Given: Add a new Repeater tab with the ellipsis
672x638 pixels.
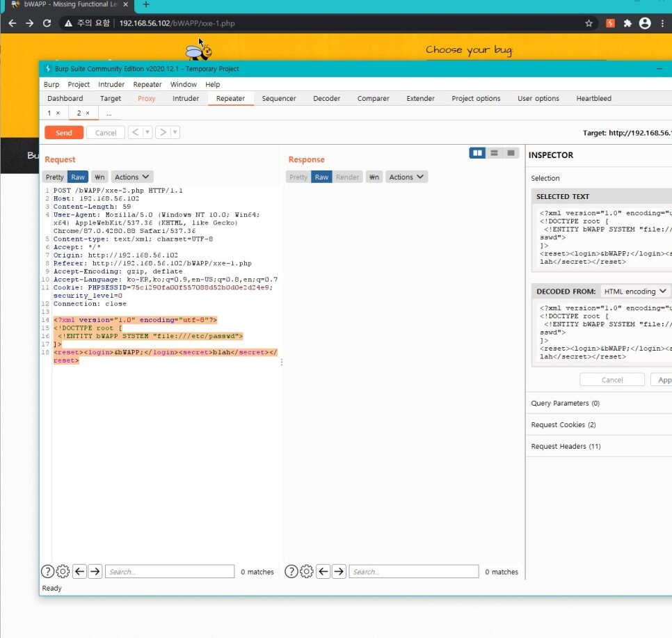Looking at the screenshot, I should [109, 113].
